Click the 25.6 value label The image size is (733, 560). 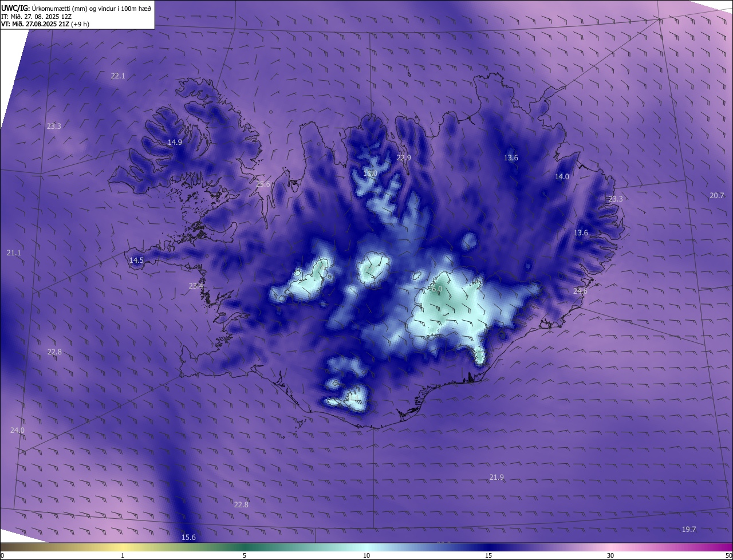tap(263, 184)
